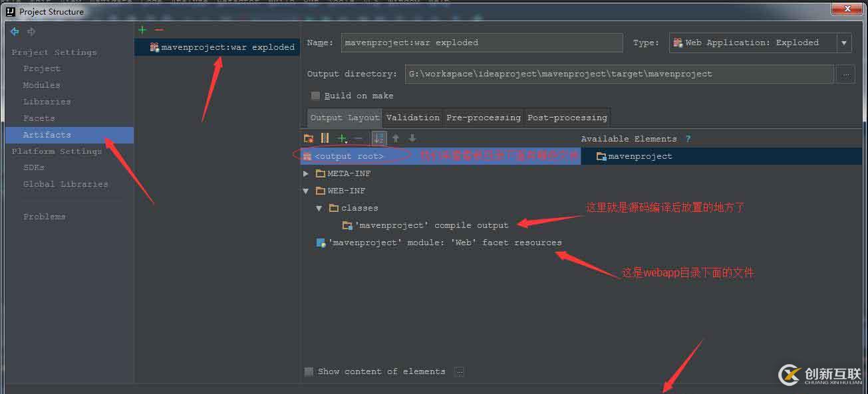Click Create Archive icon in Output Layout toolbar
Image resolution: width=868 pixels, height=394 pixels.
(325, 138)
